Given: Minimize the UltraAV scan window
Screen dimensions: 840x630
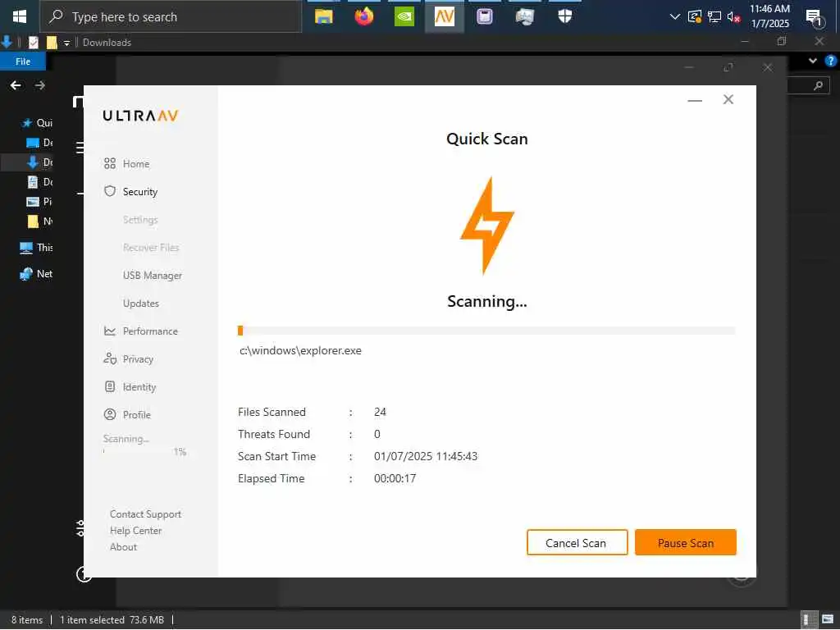Looking at the screenshot, I should coord(695,100).
